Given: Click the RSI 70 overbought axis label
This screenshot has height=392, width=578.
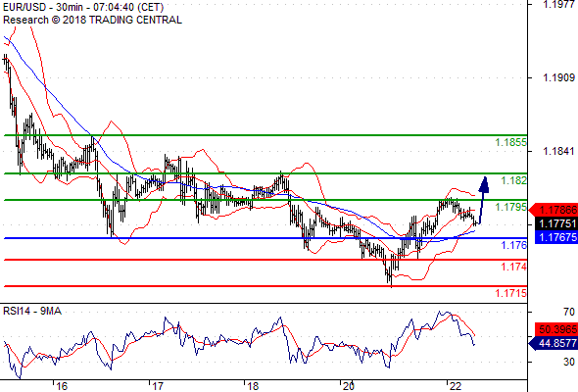Looking at the screenshot, I should point(569,312).
